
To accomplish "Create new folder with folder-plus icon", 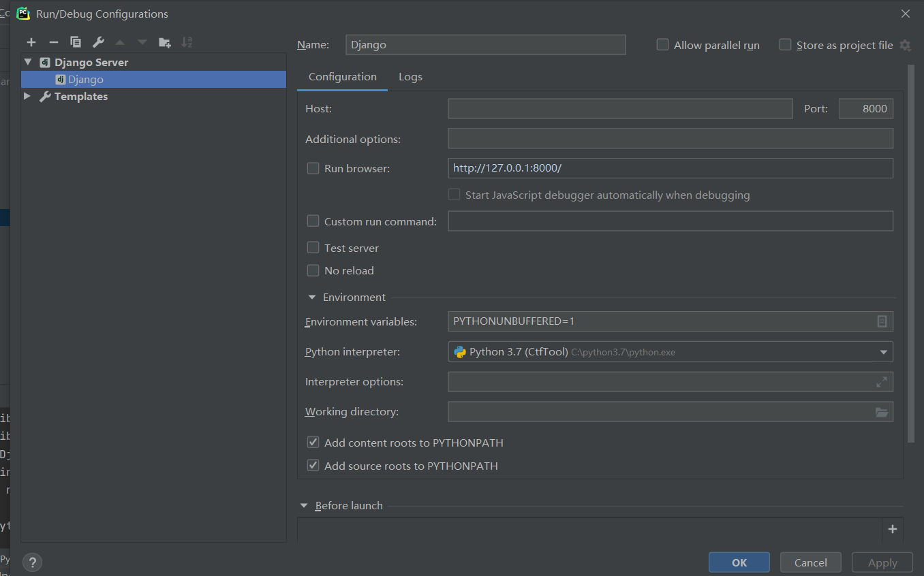I will [x=164, y=42].
